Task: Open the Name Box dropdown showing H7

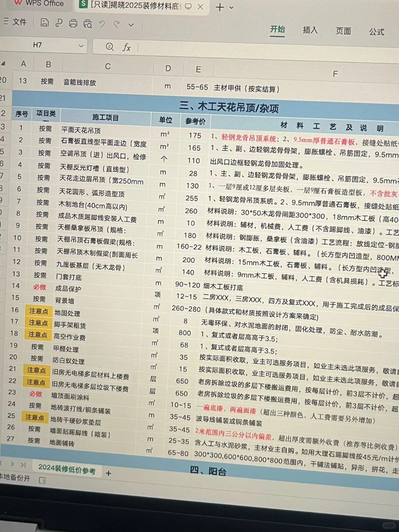Action: (x=81, y=46)
